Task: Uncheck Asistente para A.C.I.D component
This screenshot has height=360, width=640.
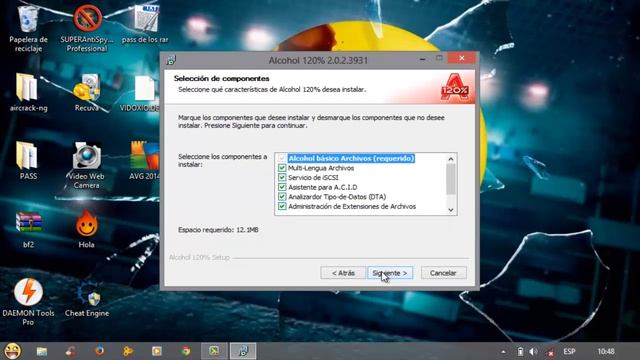Action: tap(282, 187)
